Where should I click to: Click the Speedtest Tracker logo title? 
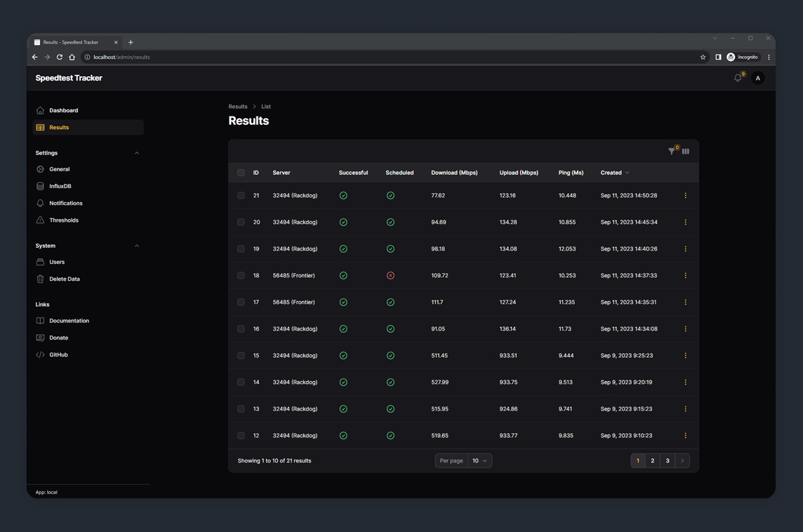click(x=69, y=78)
